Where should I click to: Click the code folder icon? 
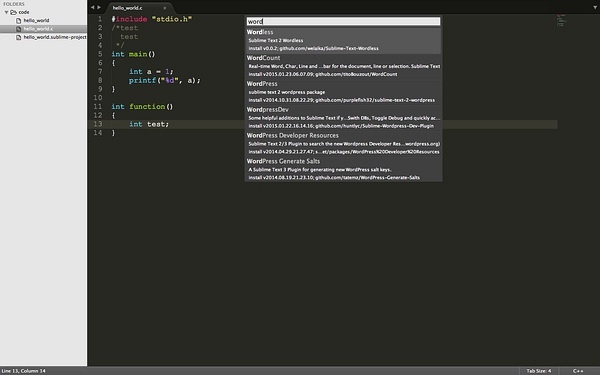(13, 12)
